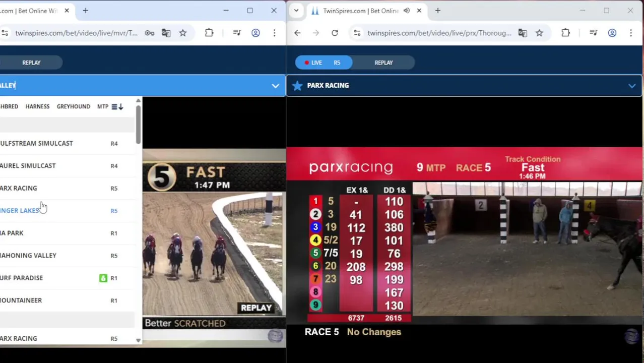Click translate icon in right browser address bar
Image resolution: width=644 pixels, height=363 pixels.
click(x=523, y=33)
